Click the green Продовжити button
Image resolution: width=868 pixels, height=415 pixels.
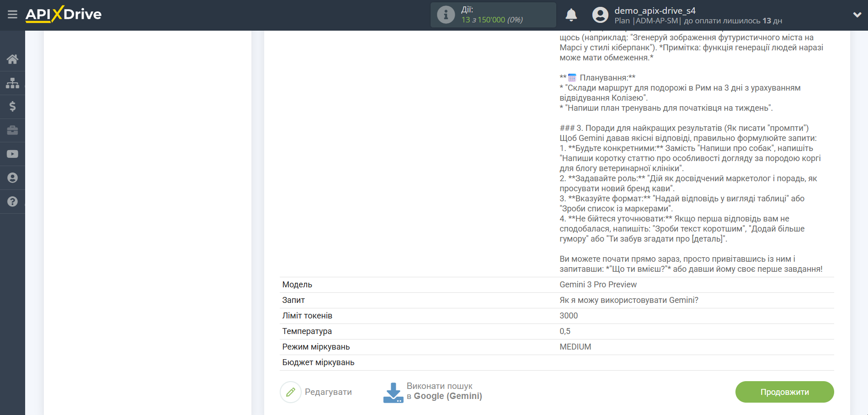click(x=784, y=392)
